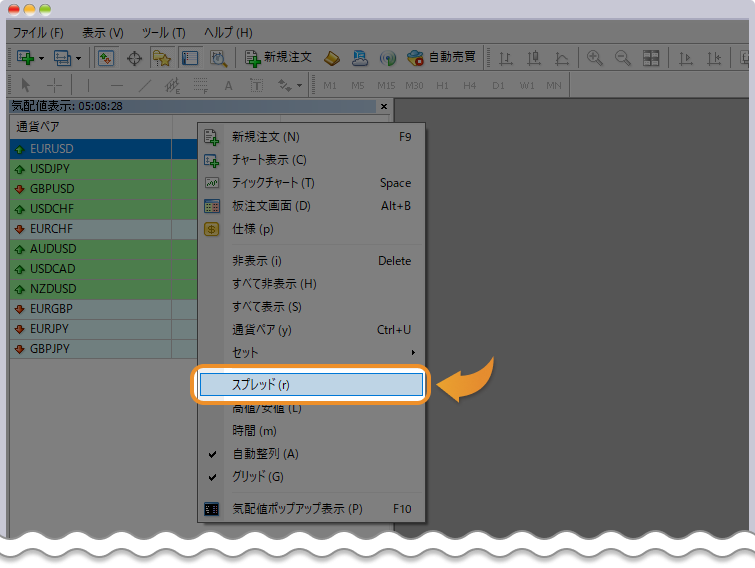
Task: Open the new chart dropdown arrow
Action: (41, 59)
